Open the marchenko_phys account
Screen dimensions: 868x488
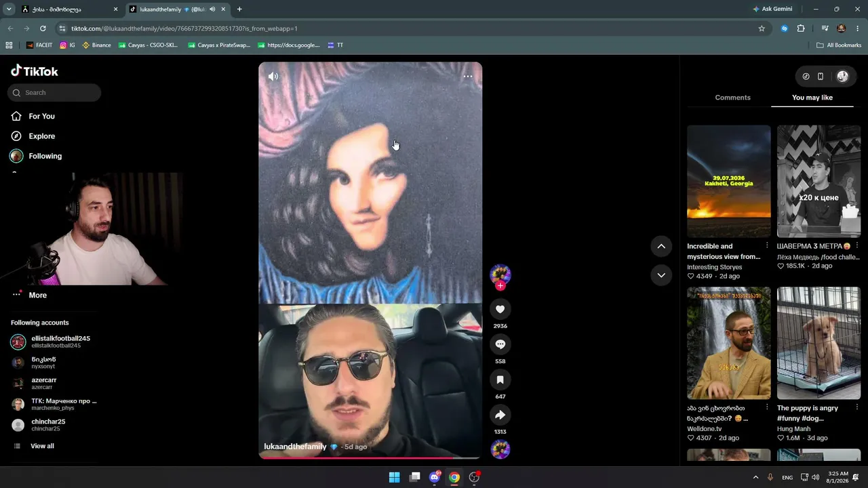point(54,404)
